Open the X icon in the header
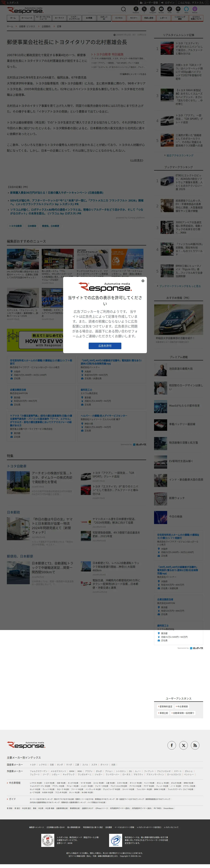 click(144, 9)
